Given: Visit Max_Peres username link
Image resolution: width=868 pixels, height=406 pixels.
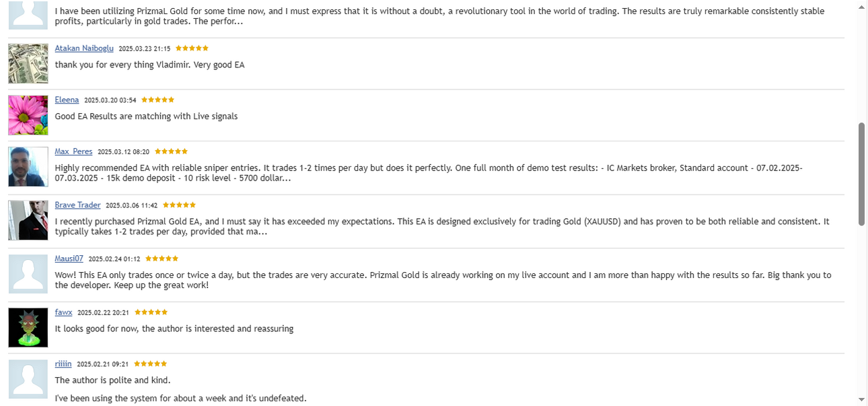Looking at the screenshot, I should coord(73,151).
